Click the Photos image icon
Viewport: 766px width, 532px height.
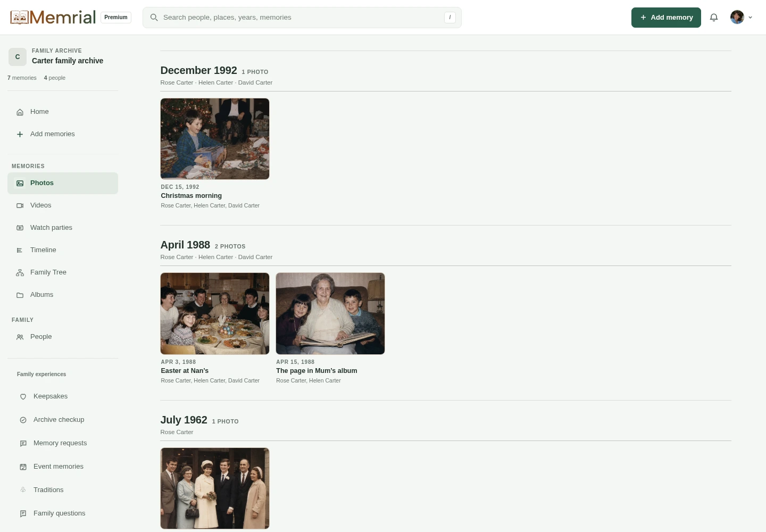(20, 183)
